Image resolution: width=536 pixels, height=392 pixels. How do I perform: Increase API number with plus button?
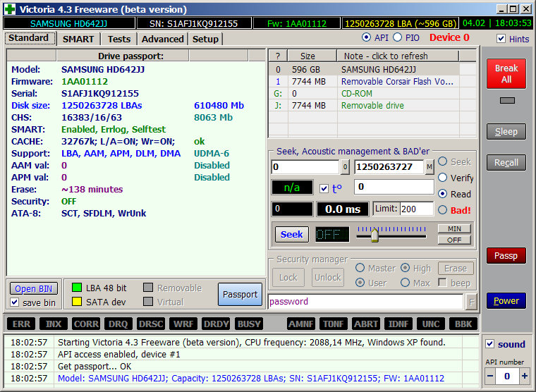tap(525, 376)
